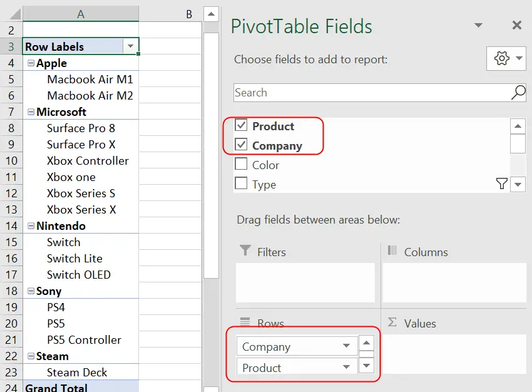Select column A header
The height and width of the screenshot is (392, 532).
tap(81, 14)
